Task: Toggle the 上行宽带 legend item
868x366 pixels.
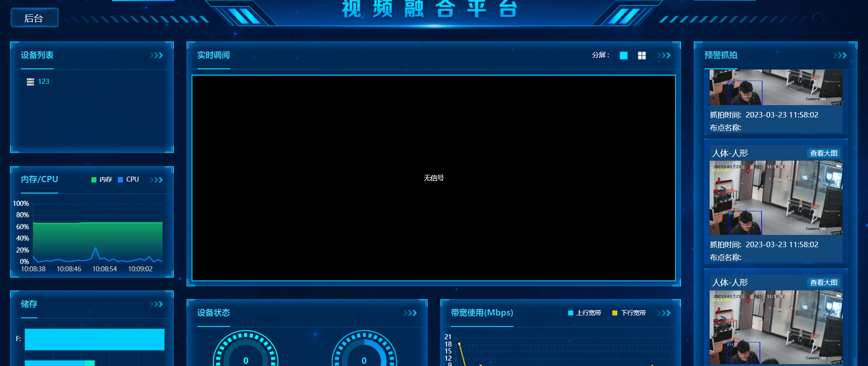Action: [585, 313]
